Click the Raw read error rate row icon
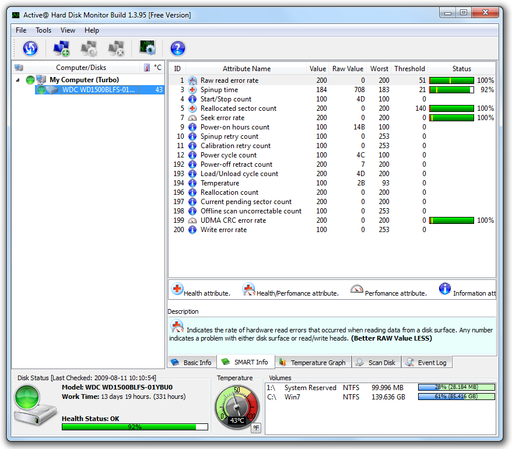 pos(192,80)
